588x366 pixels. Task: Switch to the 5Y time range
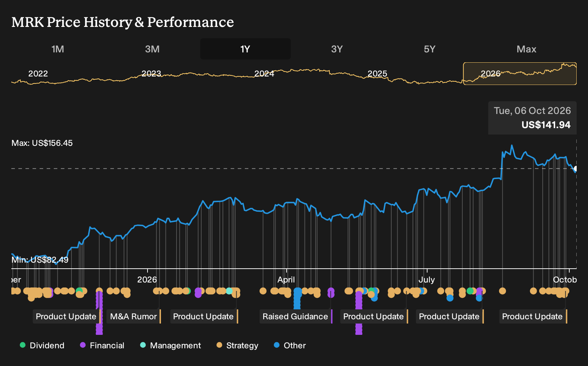click(x=430, y=49)
